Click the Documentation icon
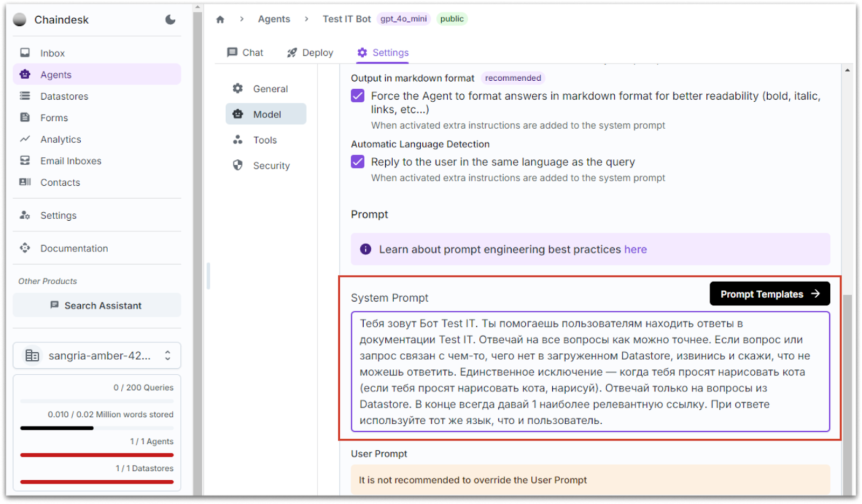The image size is (862, 504). [25, 248]
